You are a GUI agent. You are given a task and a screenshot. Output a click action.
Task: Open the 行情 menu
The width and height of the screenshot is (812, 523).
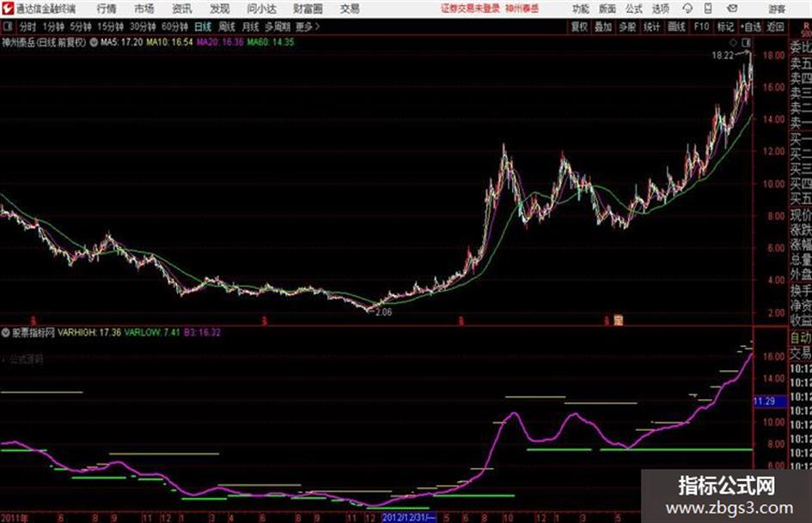(x=107, y=9)
